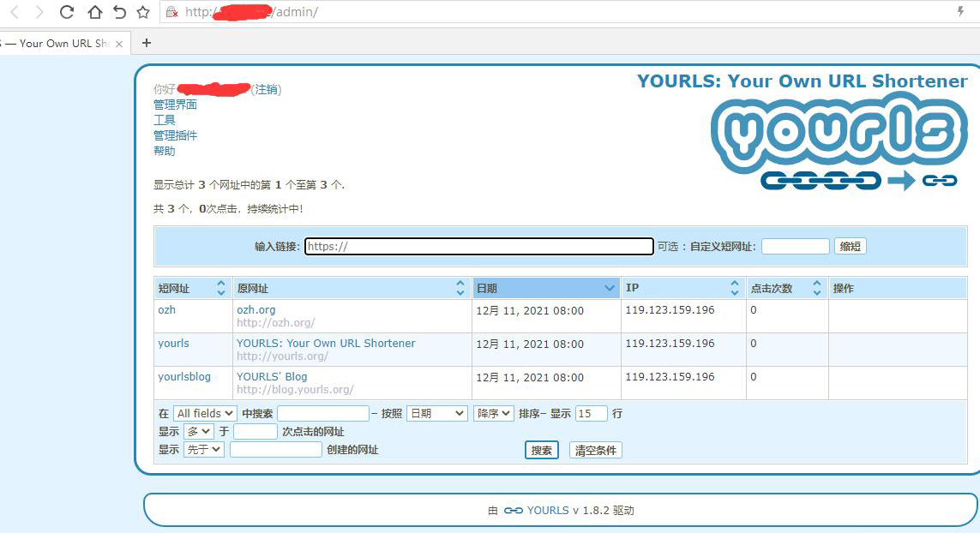Image resolution: width=980 pixels, height=533 pixels.
Task: Go forward using the browser forward arrow
Action: 39,12
